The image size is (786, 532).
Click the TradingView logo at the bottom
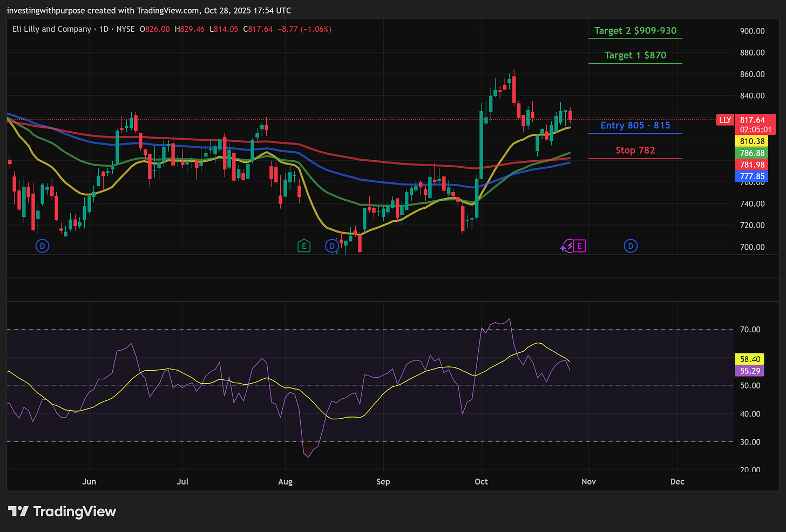tap(63, 511)
